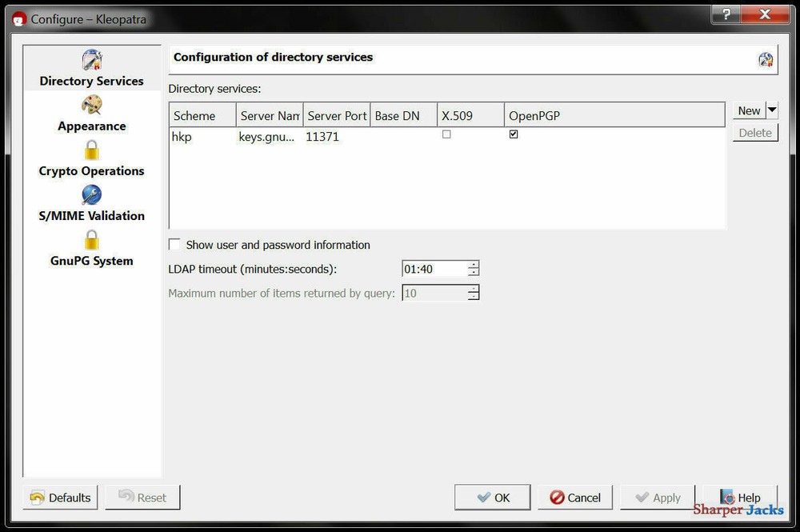Select the Directory Services sidebar icon

tap(90, 59)
